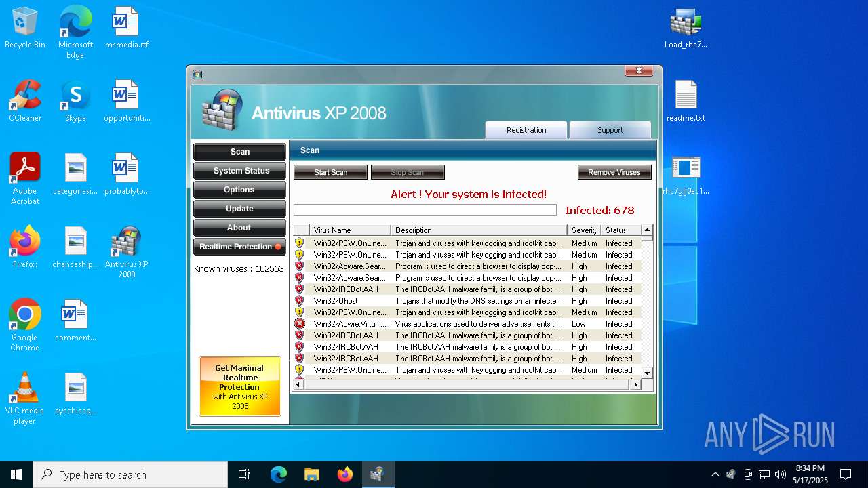Open the volume control in system tray
Viewport: 868px width, 488px height.
pos(781,474)
